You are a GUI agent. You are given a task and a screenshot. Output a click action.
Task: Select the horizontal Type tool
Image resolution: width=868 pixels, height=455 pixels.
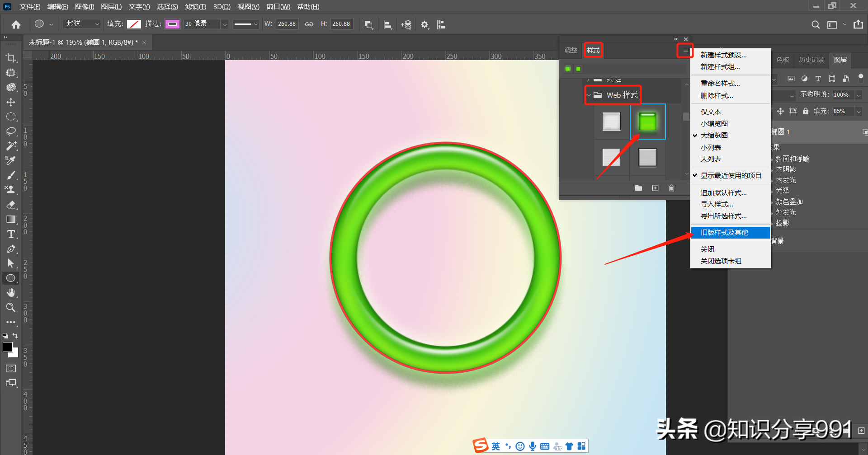11,234
